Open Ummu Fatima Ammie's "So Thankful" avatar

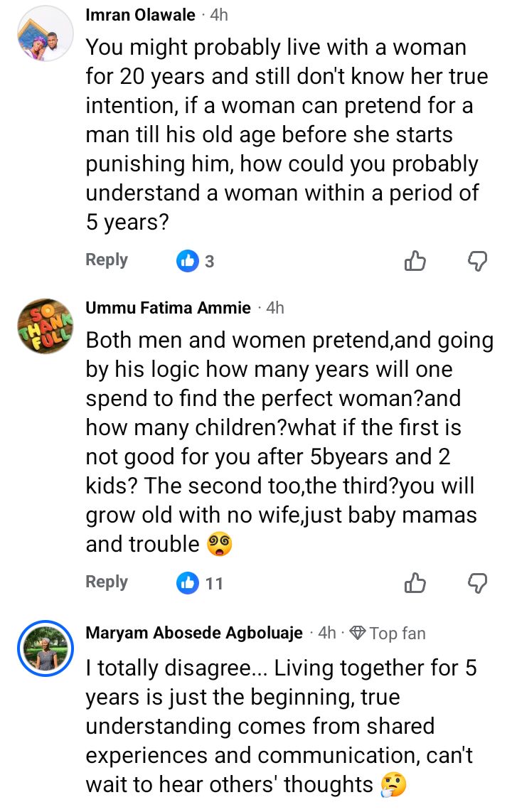coord(46,327)
